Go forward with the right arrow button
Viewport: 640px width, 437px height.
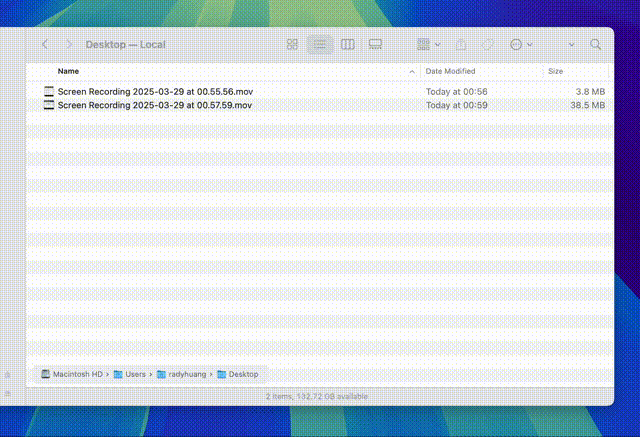[69, 44]
